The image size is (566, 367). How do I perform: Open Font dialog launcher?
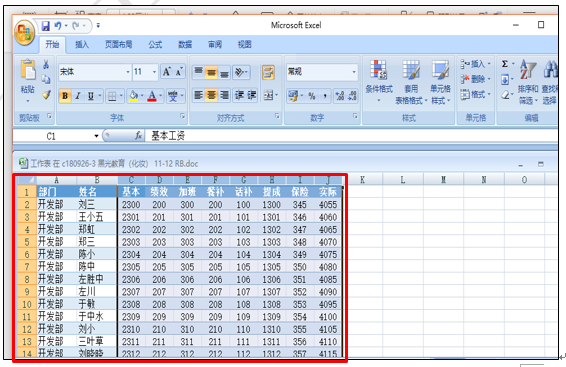coord(183,116)
